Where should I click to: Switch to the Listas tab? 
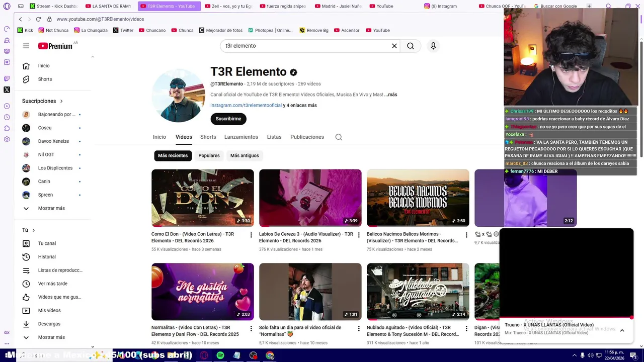(274, 137)
